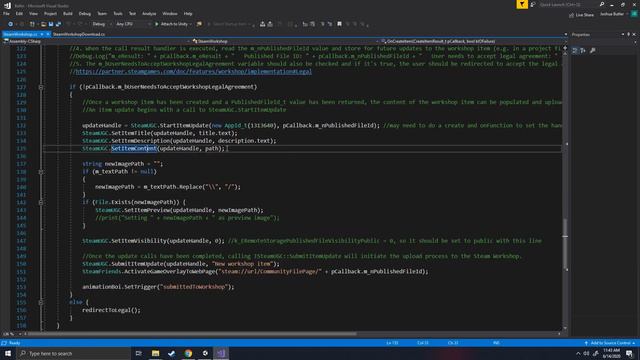Open the File menu
Screen dimensions: 640x360
click(x=6, y=14)
